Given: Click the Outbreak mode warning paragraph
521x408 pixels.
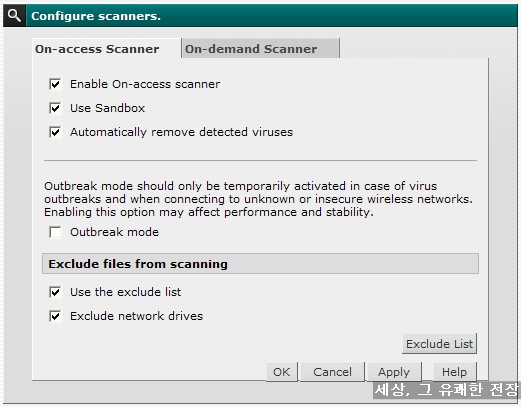Looking at the screenshot, I should (258, 199).
